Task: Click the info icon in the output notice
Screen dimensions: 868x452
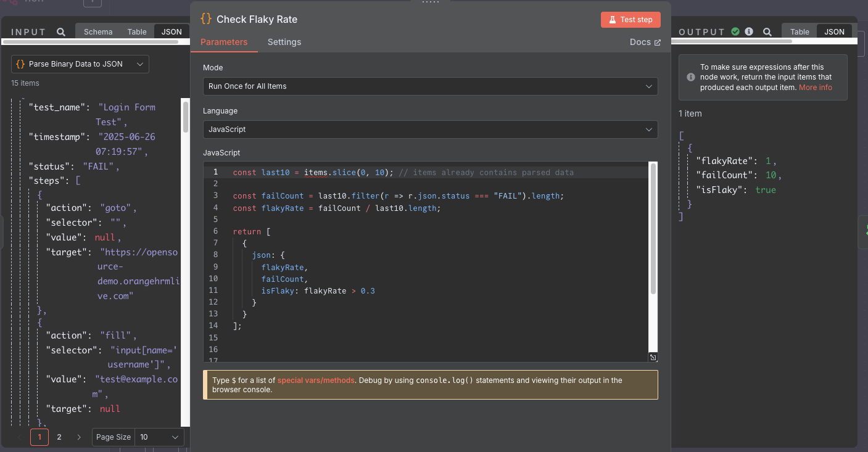Action: [690, 77]
